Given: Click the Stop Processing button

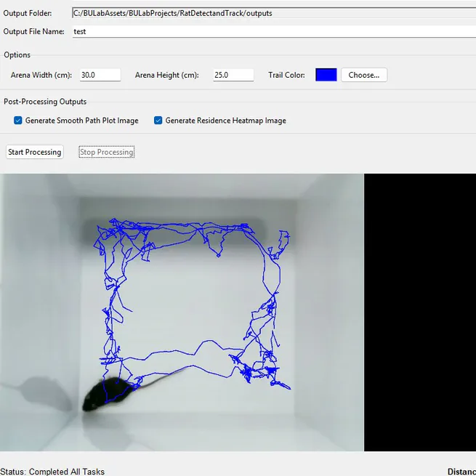Looking at the screenshot, I should tap(107, 152).
